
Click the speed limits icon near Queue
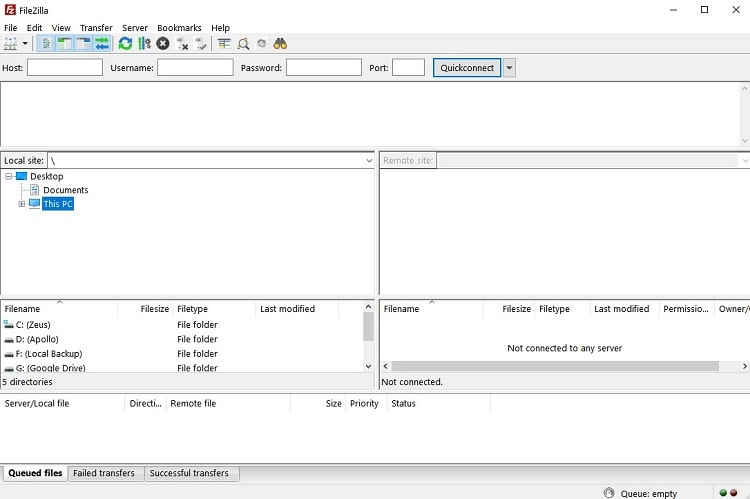pyautogui.click(x=609, y=493)
